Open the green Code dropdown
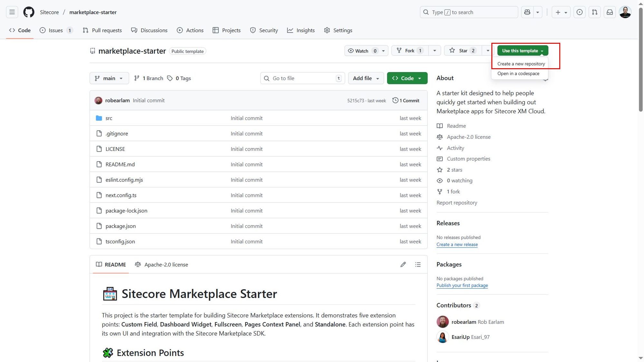Viewport: 644px width, 362px height. (x=407, y=78)
